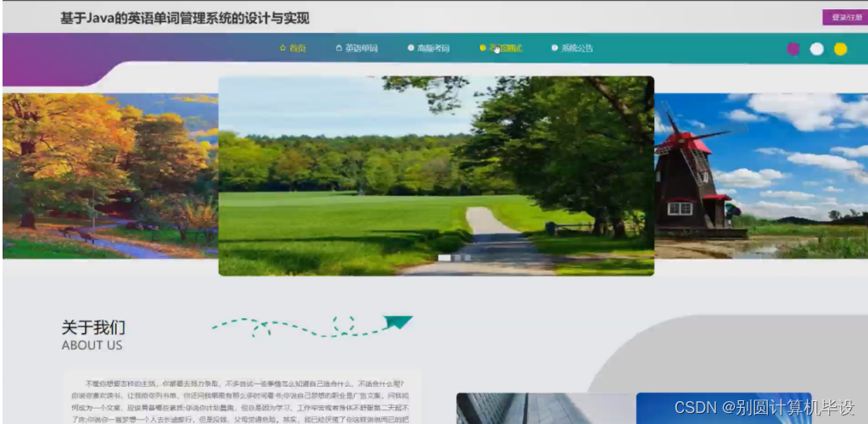Image resolution: width=868 pixels, height=424 pixels.
Task: Click the site title 基于Java的英语单词管理系统的设计与实现
Action: tap(185, 19)
